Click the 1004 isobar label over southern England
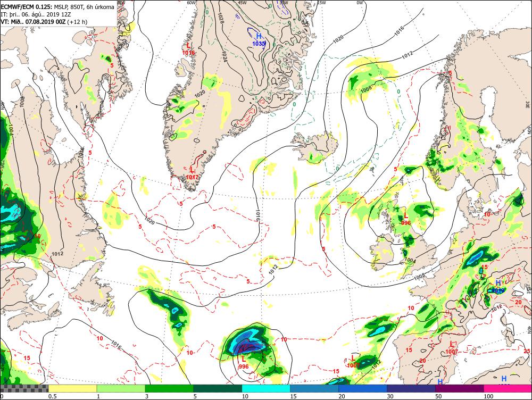Image resolution: width=532 pixels, height=400 pixels. [x=410, y=260]
